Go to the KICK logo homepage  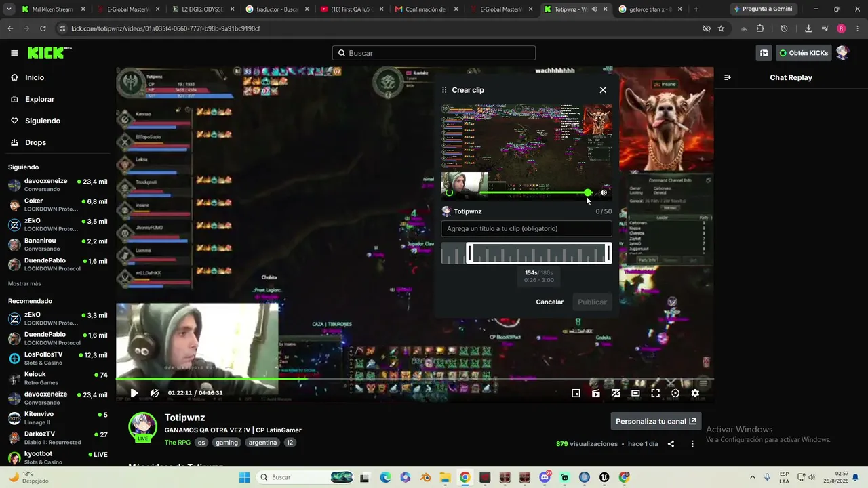[50, 53]
